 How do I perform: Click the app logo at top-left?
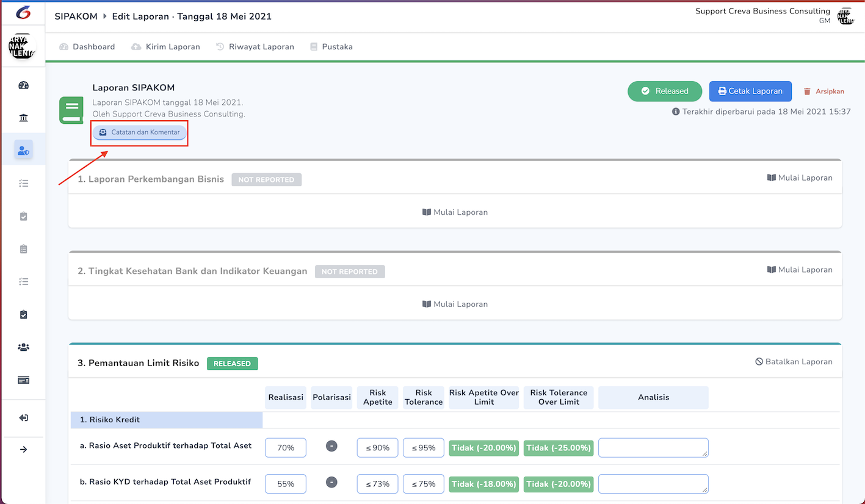coord(23,13)
